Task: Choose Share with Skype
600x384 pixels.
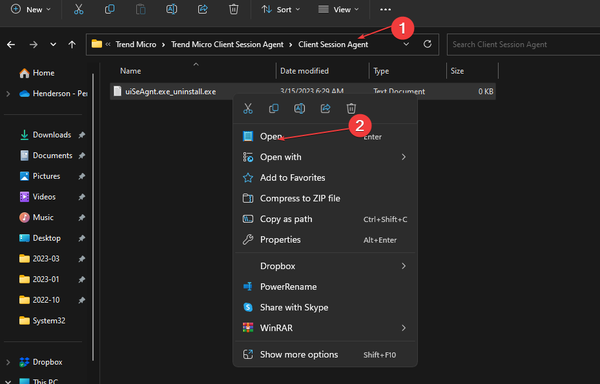Action: (x=325, y=308)
